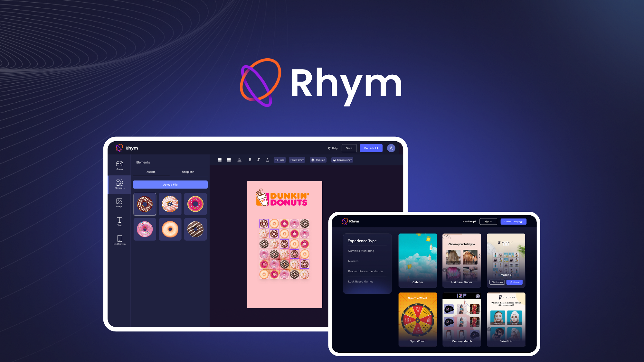Click the text alignment icon in toolbar
This screenshot has height=362, width=644.
click(220, 160)
